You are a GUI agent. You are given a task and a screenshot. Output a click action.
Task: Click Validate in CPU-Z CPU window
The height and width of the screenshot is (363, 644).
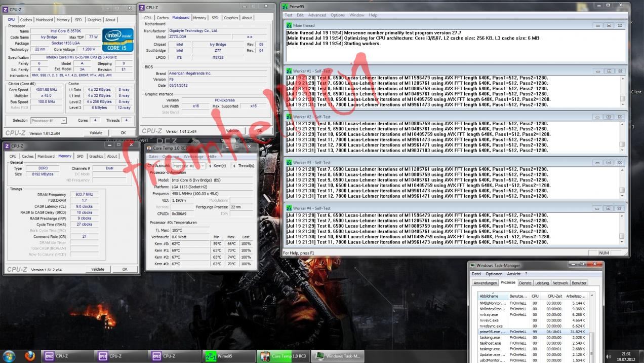(x=96, y=132)
